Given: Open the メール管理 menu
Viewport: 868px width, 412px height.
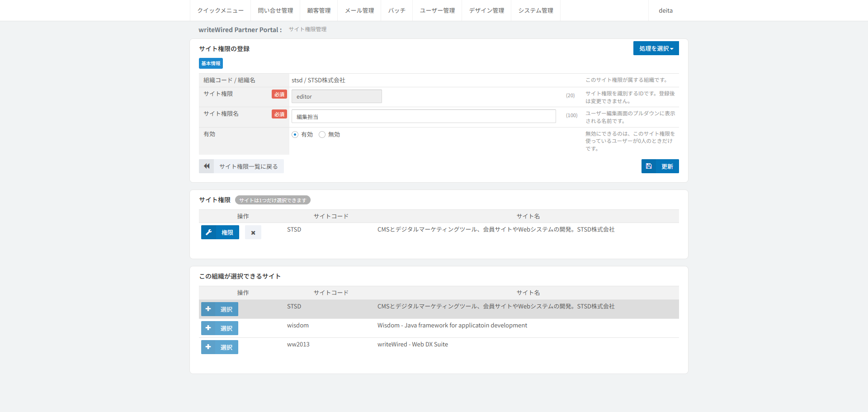Looking at the screenshot, I should (x=359, y=10).
